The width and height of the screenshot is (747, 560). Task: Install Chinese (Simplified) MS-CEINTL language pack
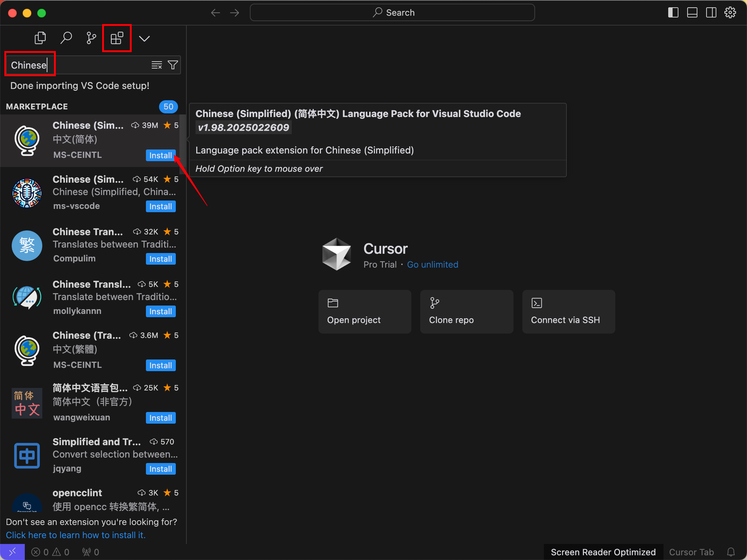pos(160,155)
